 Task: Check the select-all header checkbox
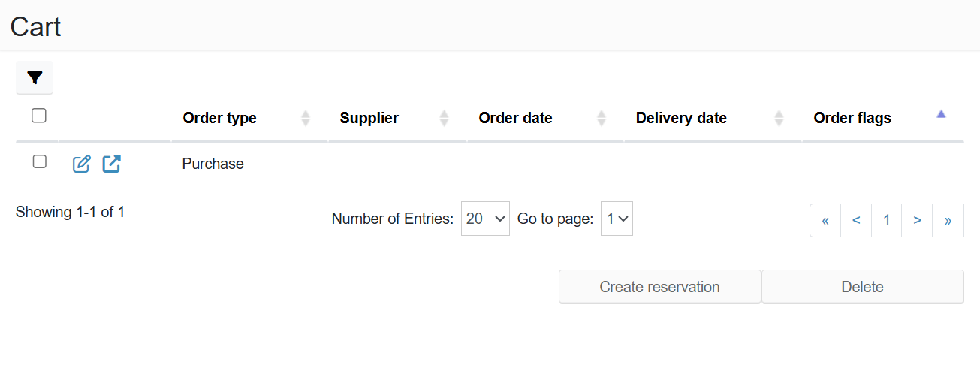click(x=39, y=116)
